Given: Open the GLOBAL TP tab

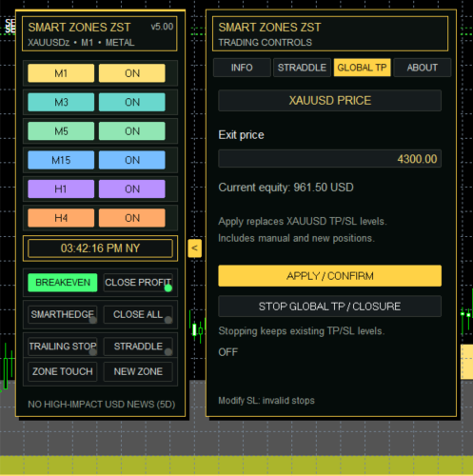Looking at the screenshot, I should point(362,68).
